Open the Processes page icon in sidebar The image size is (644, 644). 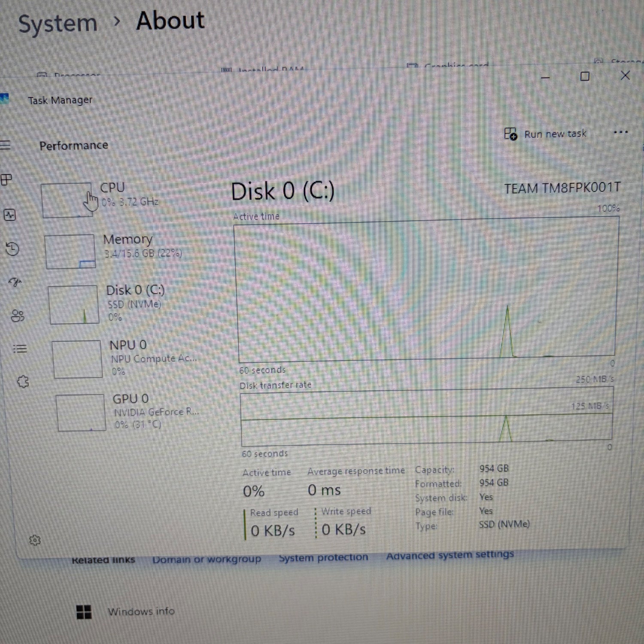pyautogui.click(x=6, y=180)
